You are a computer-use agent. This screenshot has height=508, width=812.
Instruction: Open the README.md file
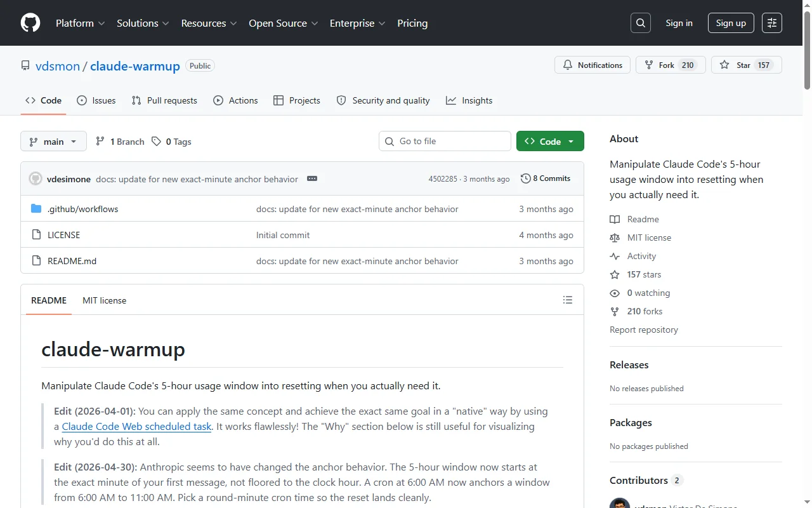72,261
